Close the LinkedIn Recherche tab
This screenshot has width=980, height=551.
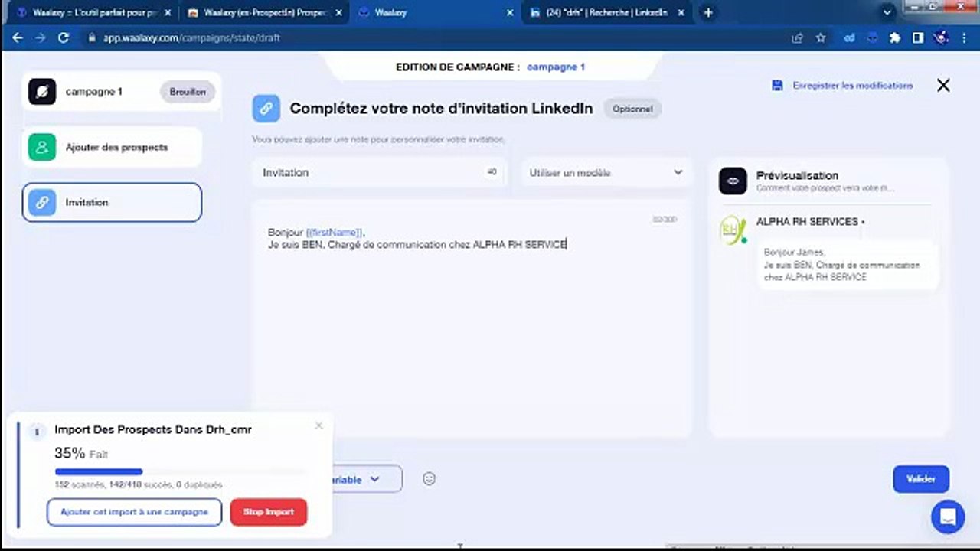pos(681,13)
